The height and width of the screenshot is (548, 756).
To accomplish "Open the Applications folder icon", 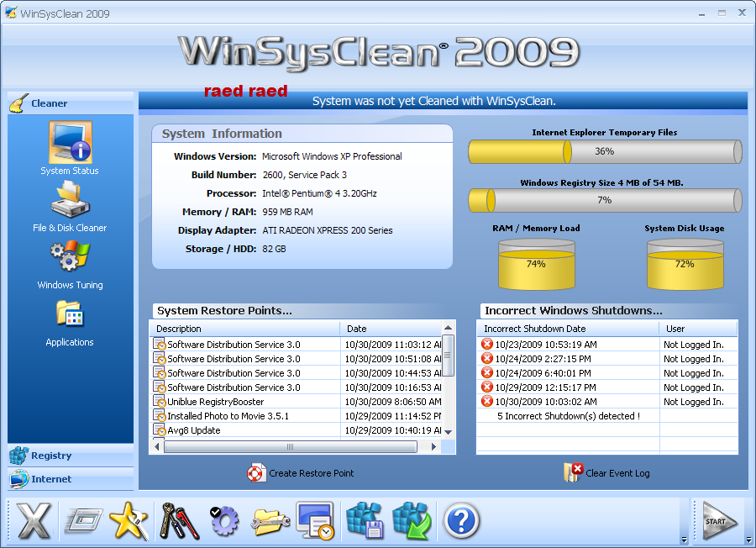I will pos(70,314).
